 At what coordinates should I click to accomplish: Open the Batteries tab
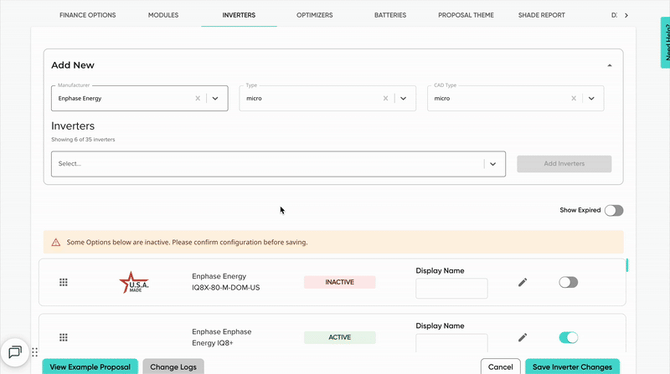point(390,15)
